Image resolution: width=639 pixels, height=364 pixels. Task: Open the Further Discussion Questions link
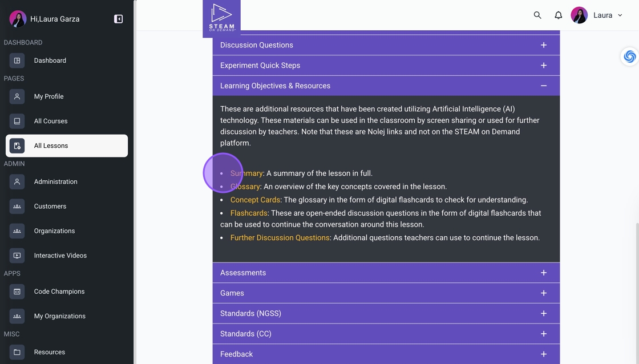point(280,237)
